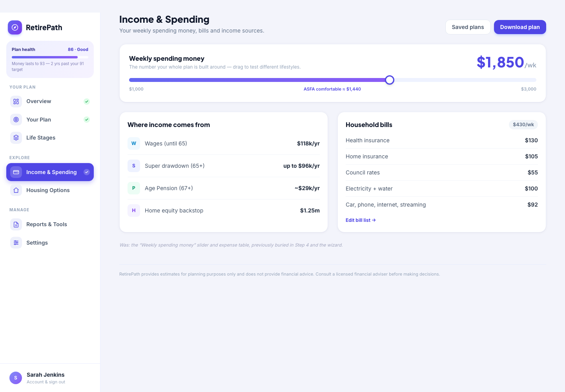This screenshot has height=392, width=565.
Task: Click the Reports & Tools document icon
Action: [16, 225]
